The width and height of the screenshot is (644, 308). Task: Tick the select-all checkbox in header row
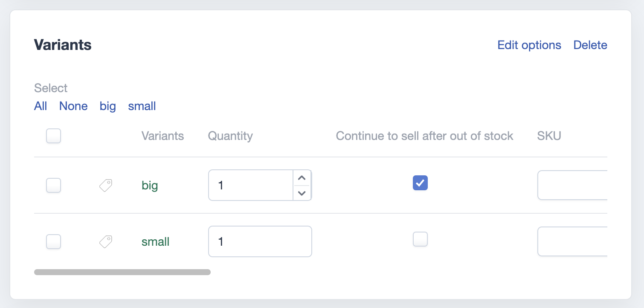click(x=53, y=136)
